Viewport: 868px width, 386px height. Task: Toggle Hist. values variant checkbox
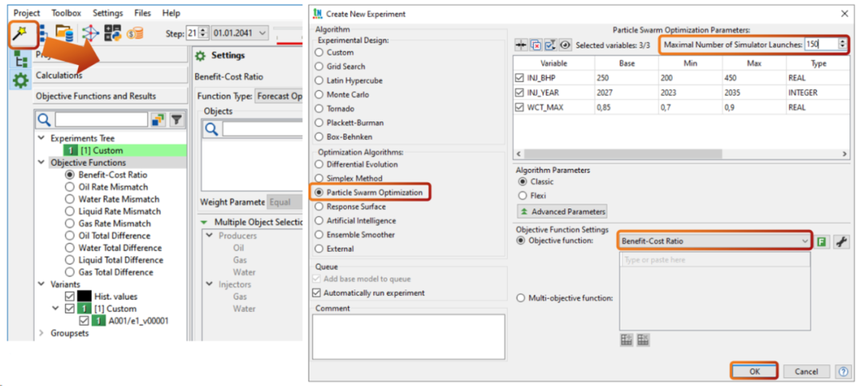click(69, 296)
